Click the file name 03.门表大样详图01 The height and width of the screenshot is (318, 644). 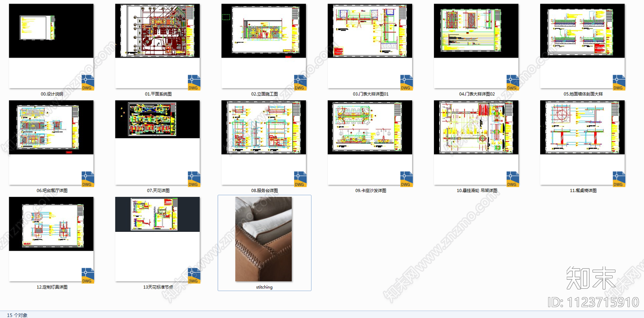pos(371,94)
